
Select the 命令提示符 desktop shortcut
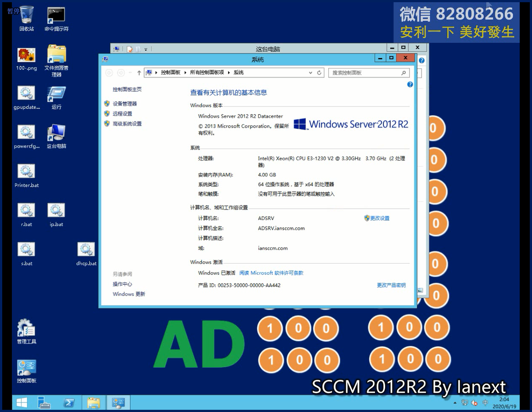tap(56, 18)
